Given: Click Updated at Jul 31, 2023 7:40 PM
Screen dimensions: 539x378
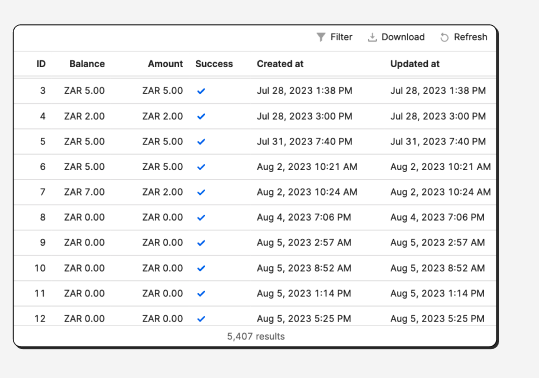Looking at the screenshot, I should 438,142.
